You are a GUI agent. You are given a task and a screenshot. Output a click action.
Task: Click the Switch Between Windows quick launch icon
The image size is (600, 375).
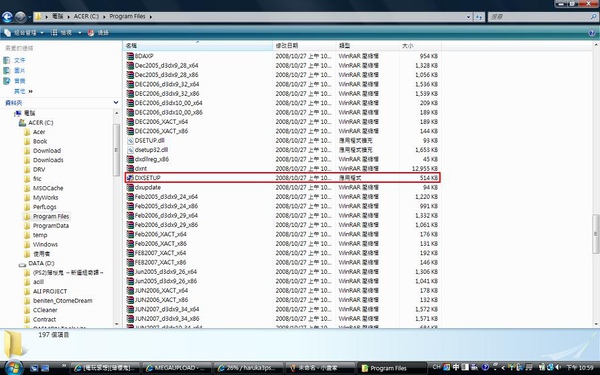(x=45, y=368)
